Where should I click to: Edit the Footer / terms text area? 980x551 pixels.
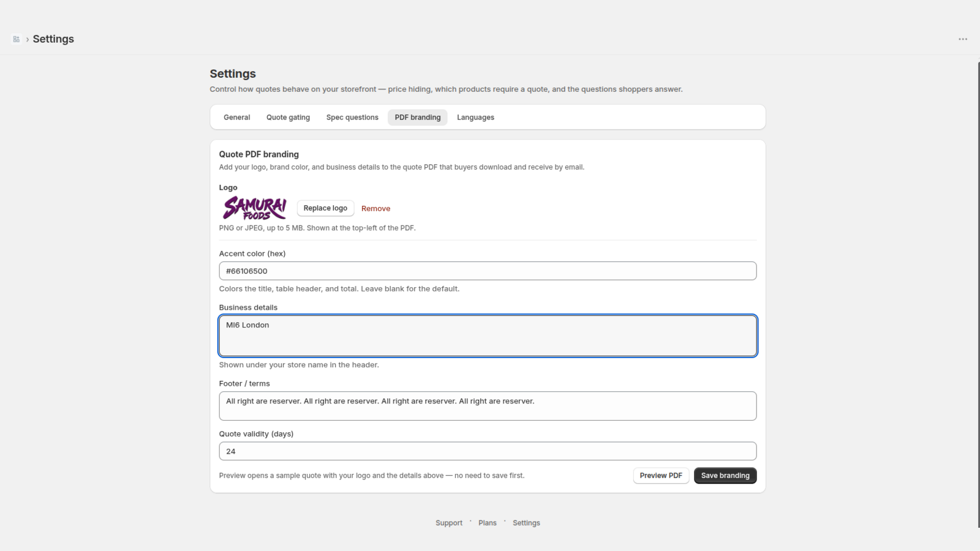coord(488,406)
